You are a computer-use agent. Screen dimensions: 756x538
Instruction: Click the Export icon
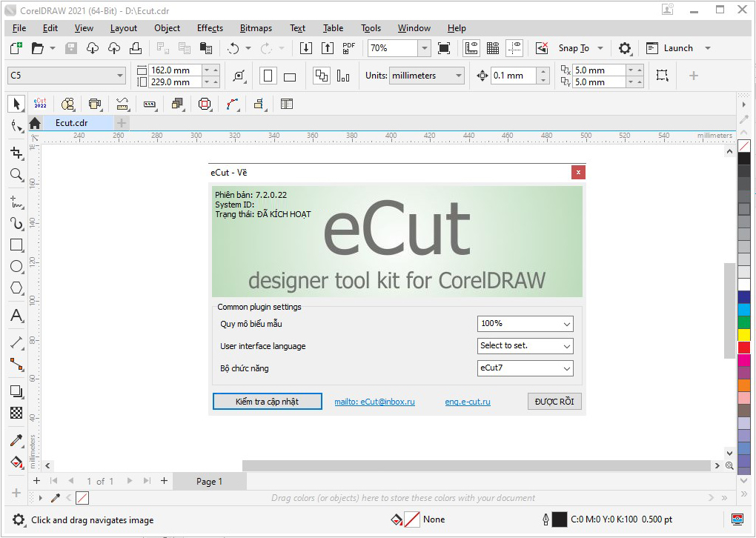(328, 47)
